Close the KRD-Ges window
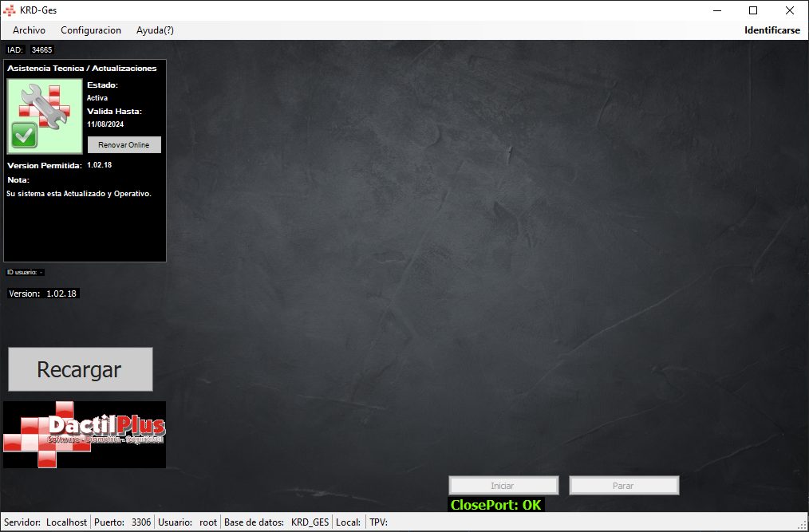The height and width of the screenshot is (532, 809). click(x=789, y=10)
